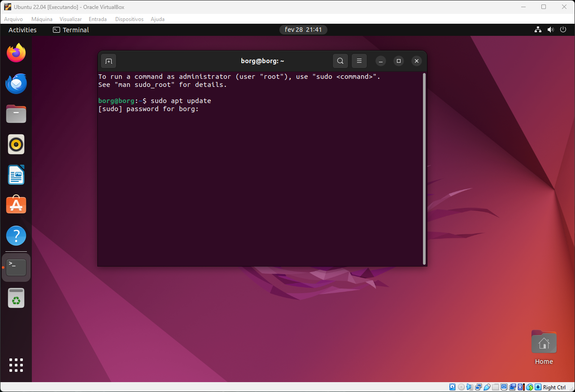Click the terminal search icon
The image size is (575, 392).
tap(340, 61)
